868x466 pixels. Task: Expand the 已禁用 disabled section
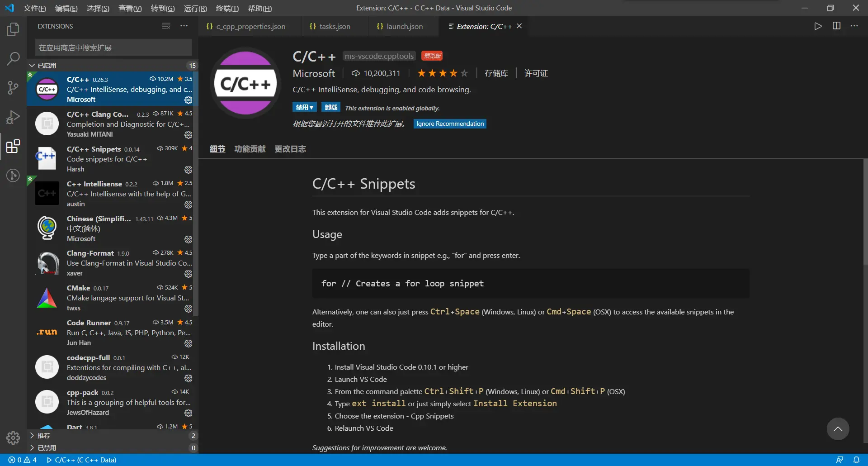tap(112, 448)
